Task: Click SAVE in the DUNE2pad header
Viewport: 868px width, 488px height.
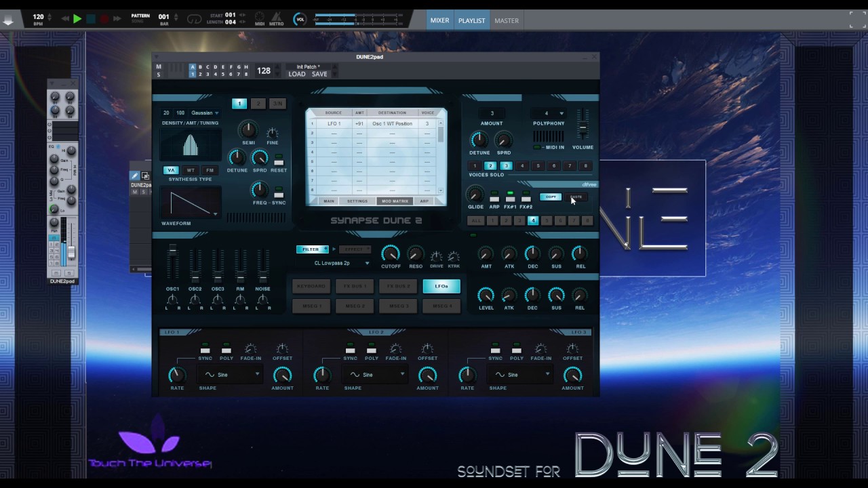Action: [x=319, y=74]
